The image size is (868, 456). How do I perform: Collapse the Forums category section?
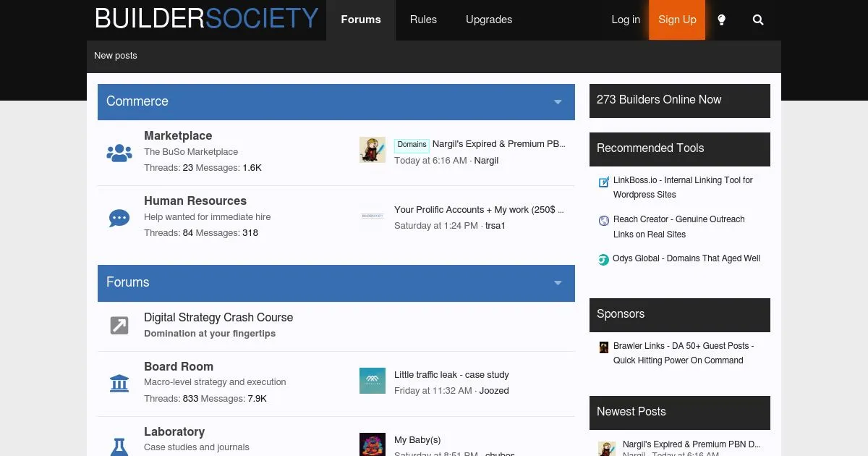coord(558,283)
